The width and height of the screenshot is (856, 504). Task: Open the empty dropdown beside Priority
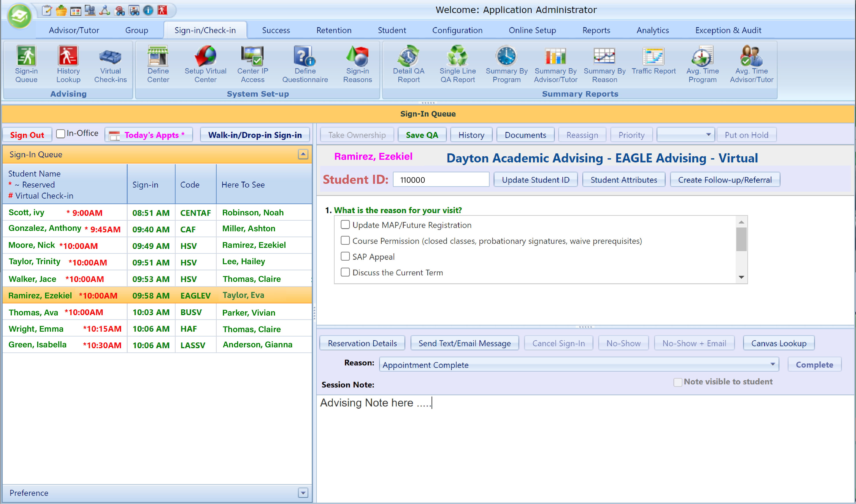click(686, 135)
